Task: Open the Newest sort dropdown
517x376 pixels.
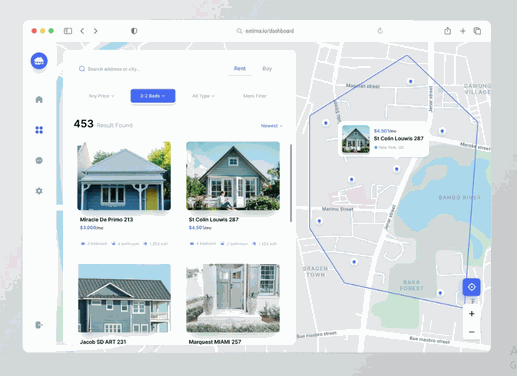Action: pyautogui.click(x=272, y=126)
